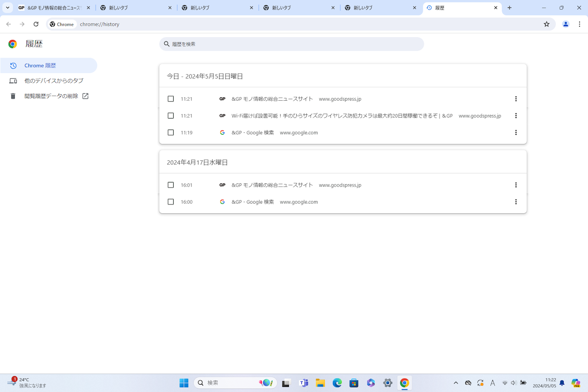
Task: Select the 16:00 &GP - Google 検索 checkbox
Action: click(171, 202)
